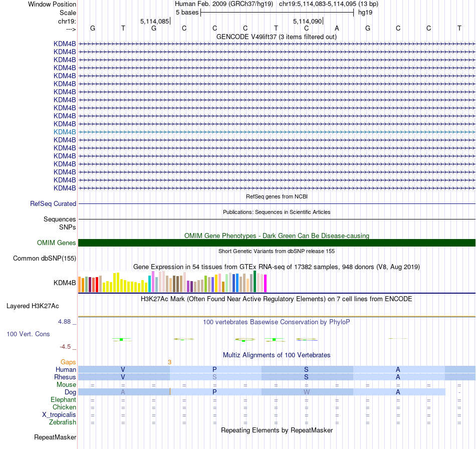Click Human Feb. 2009 (GRCh37/hg19) assembly text
This screenshot has width=476, height=449.
click(224, 4)
